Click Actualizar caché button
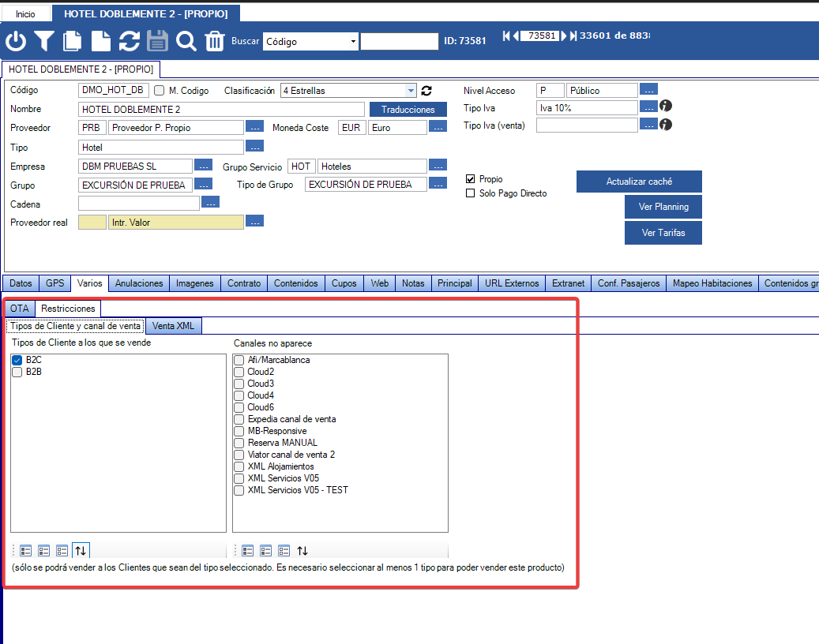Viewport: 819px width, 644px height. pos(639,182)
